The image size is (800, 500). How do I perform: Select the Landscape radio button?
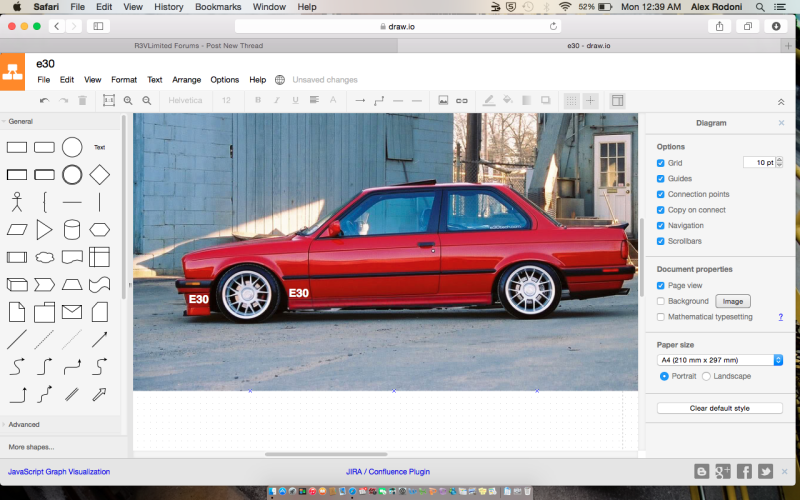(706, 376)
